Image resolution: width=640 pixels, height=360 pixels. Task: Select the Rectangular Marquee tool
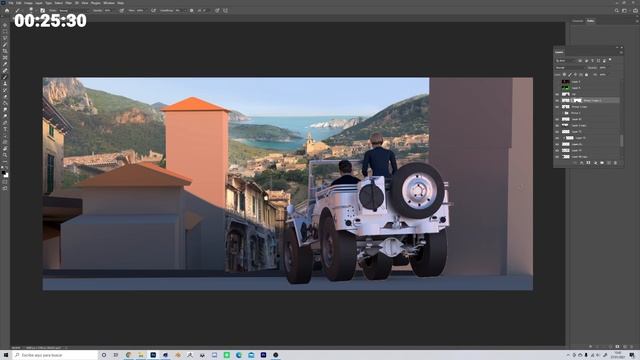click(x=5, y=31)
